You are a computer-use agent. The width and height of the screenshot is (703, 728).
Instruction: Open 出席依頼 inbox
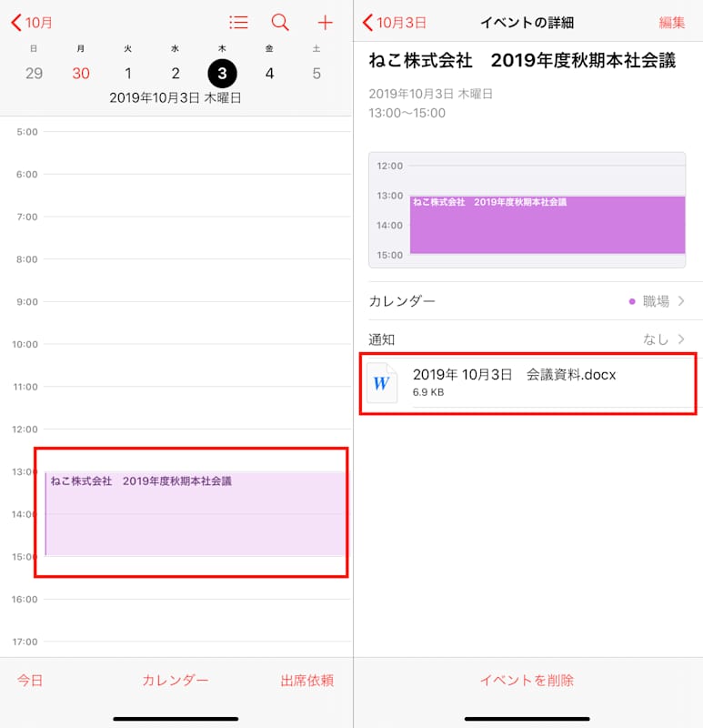[306, 681]
